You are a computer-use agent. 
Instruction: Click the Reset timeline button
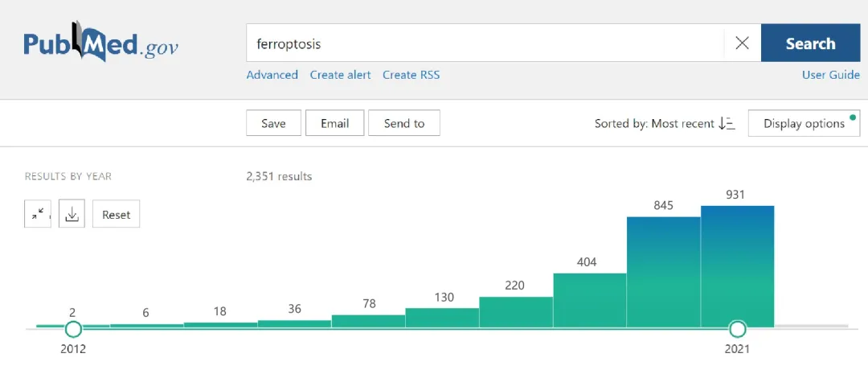coord(116,214)
